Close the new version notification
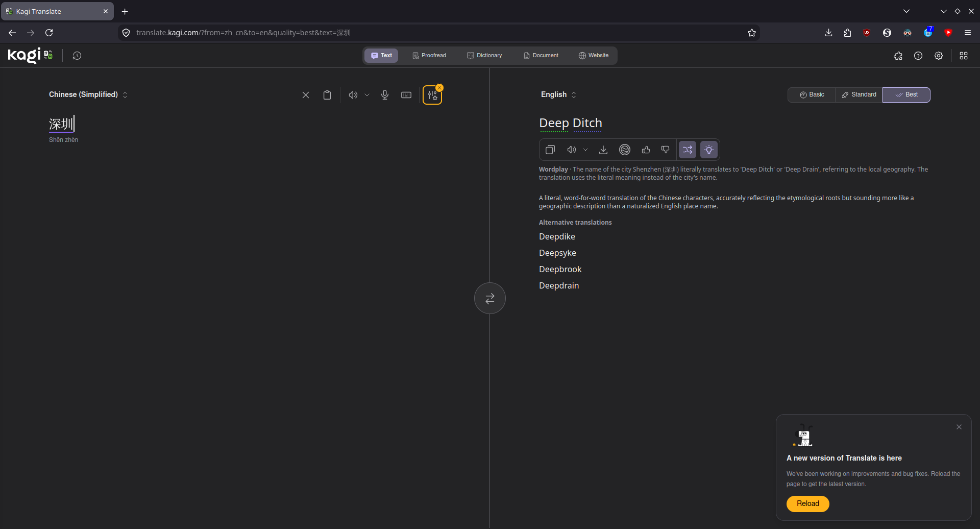The width and height of the screenshot is (980, 529). click(x=959, y=427)
